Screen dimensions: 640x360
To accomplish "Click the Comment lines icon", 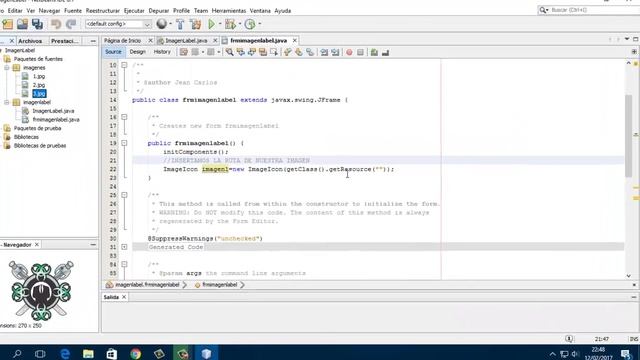I will pos(374,52).
